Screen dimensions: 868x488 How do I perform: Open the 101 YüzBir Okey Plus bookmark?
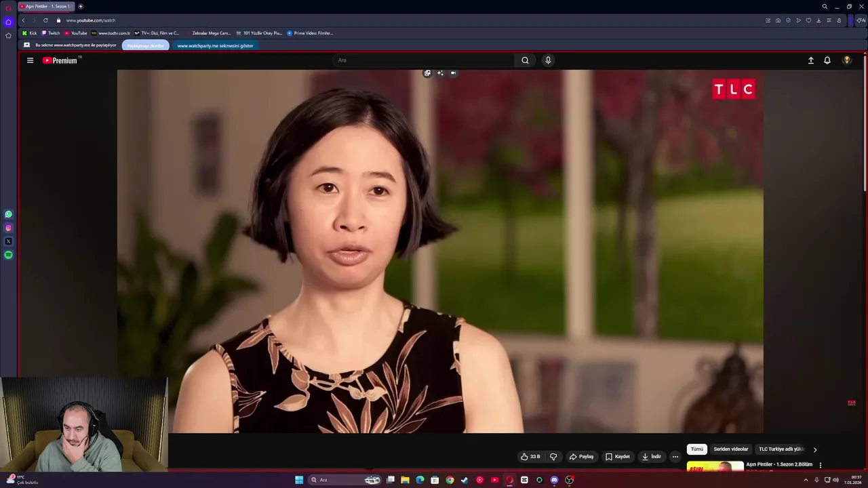coord(259,33)
